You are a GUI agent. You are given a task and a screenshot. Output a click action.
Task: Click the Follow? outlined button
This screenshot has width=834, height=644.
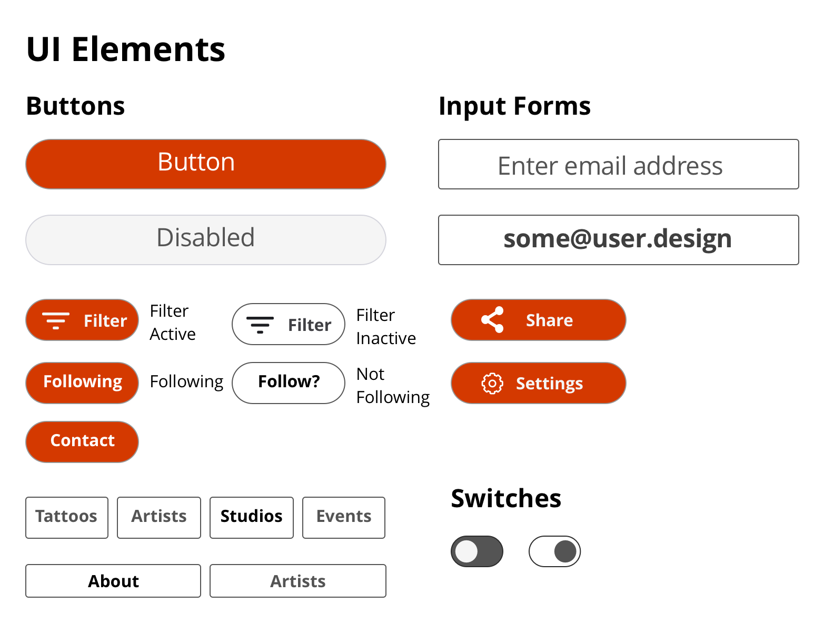pyautogui.click(x=289, y=383)
